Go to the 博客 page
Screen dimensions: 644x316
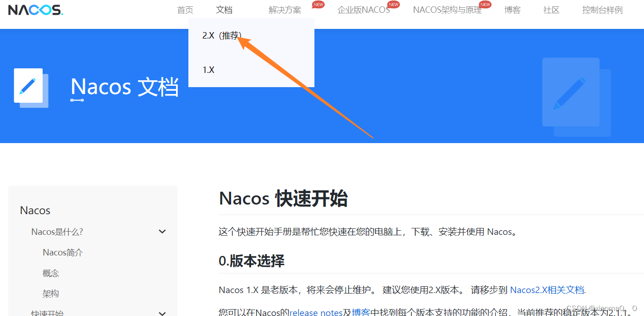pos(512,10)
